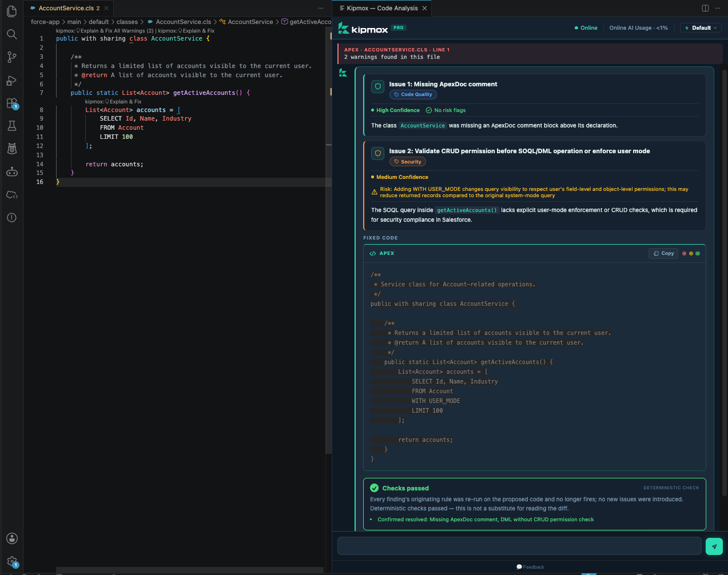Open the Feedback link
Screen dimensions: 728x575
pyautogui.click(x=530, y=567)
